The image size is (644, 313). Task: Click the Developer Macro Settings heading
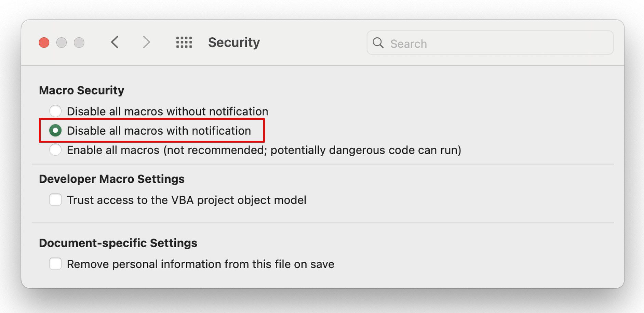(112, 179)
